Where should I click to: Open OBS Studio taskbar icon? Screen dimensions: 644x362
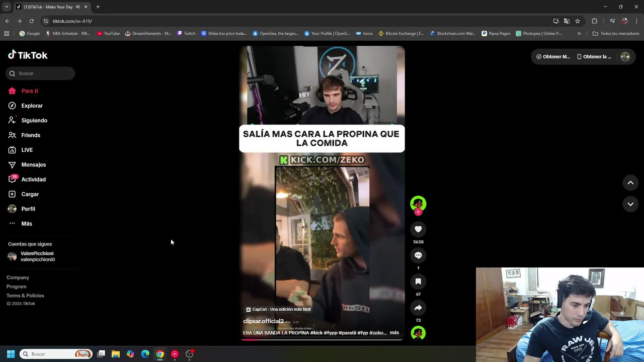pos(189,354)
